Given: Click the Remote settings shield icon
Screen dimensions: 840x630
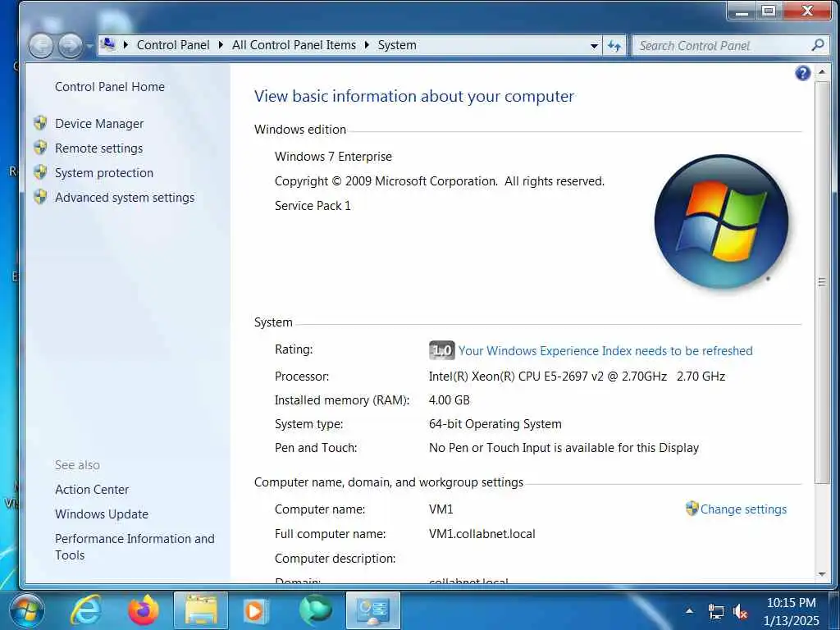Looking at the screenshot, I should click(40, 148).
